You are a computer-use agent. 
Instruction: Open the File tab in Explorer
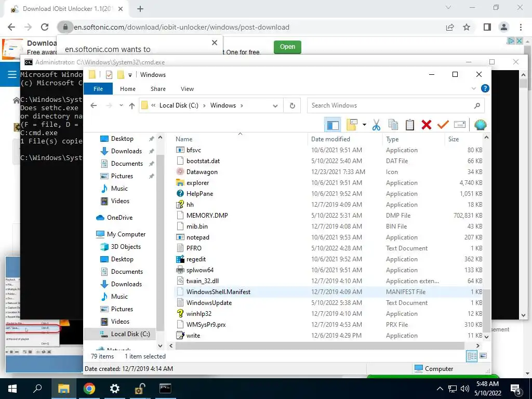(x=98, y=89)
